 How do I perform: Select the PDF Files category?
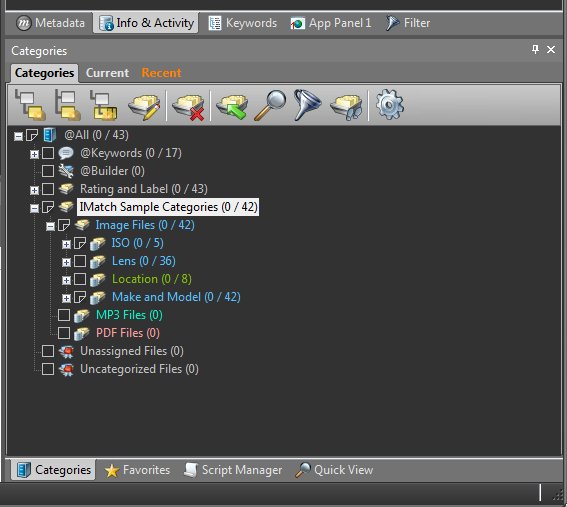click(x=128, y=333)
